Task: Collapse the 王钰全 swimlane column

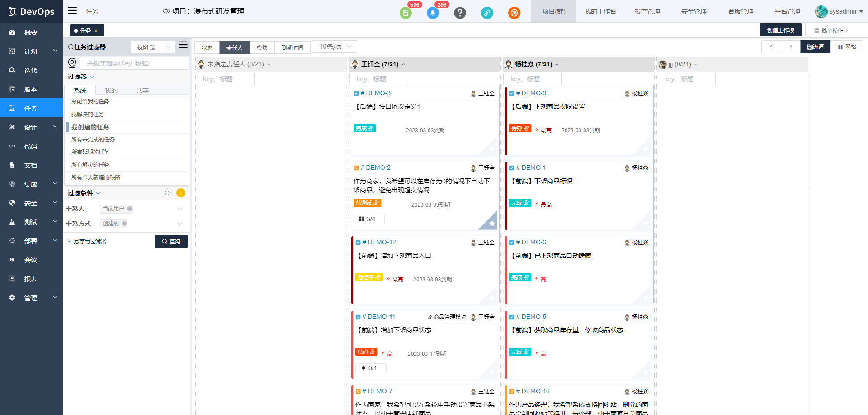Action: click(x=403, y=65)
